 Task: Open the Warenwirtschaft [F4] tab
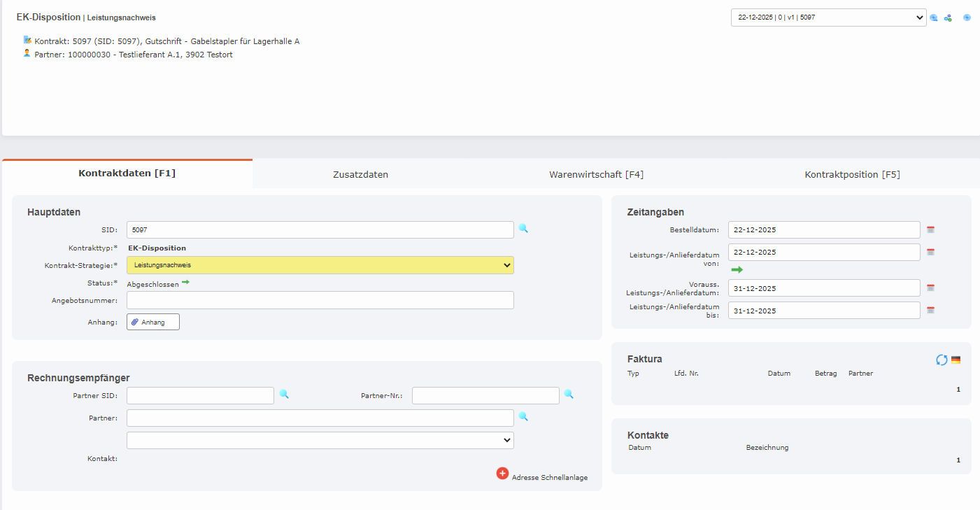tap(596, 174)
